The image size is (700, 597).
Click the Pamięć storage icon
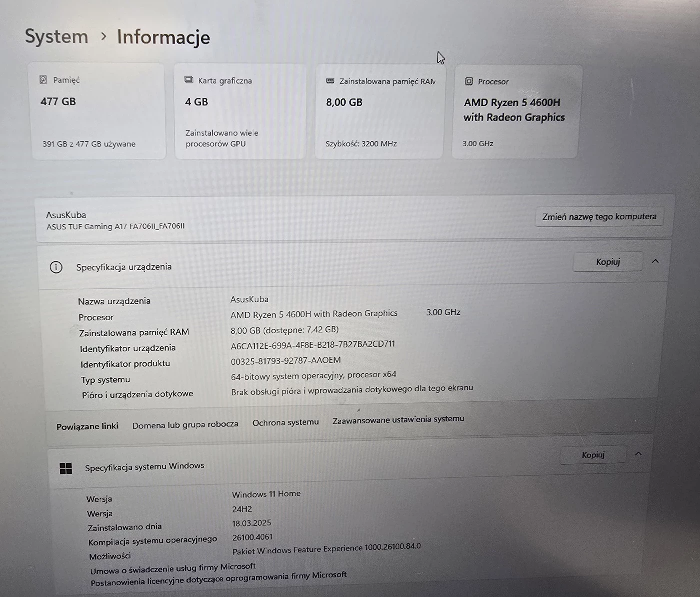[x=43, y=79]
